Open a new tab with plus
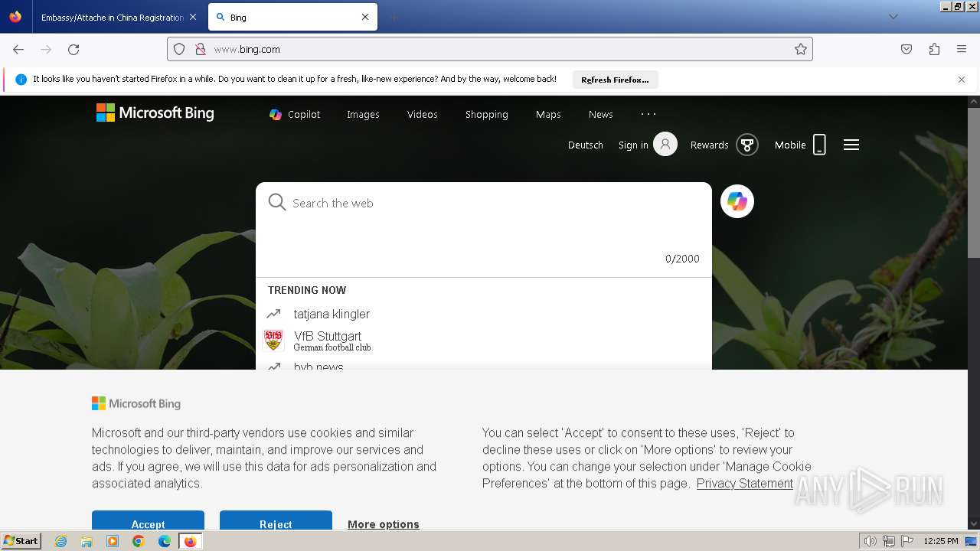 click(394, 17)
